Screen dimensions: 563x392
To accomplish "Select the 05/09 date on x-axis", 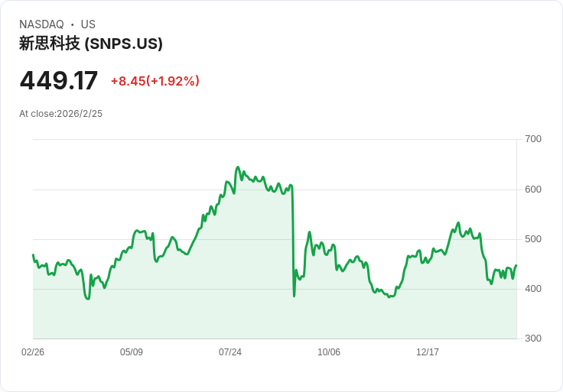I will tap(132, 352).
